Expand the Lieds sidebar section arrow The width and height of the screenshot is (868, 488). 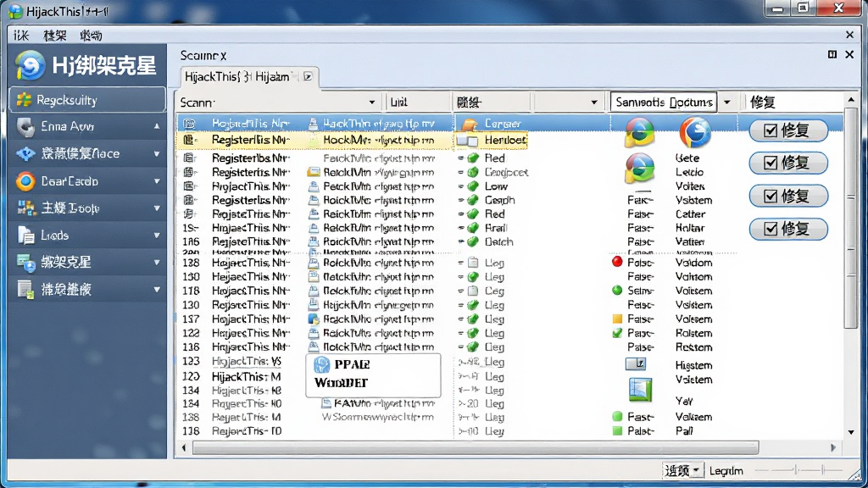(157, 236)
